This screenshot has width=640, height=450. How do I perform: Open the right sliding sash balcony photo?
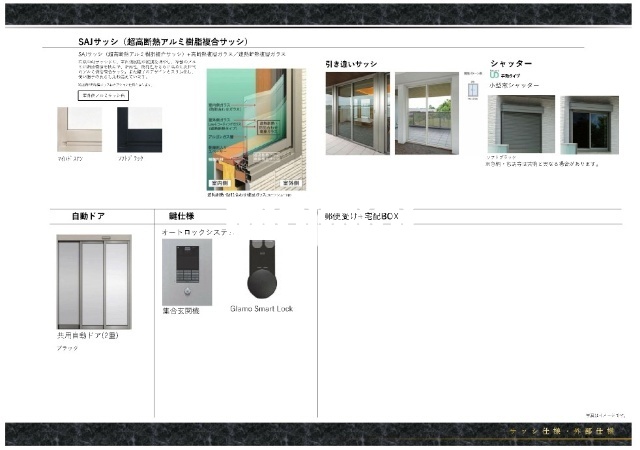coord(429,112)
